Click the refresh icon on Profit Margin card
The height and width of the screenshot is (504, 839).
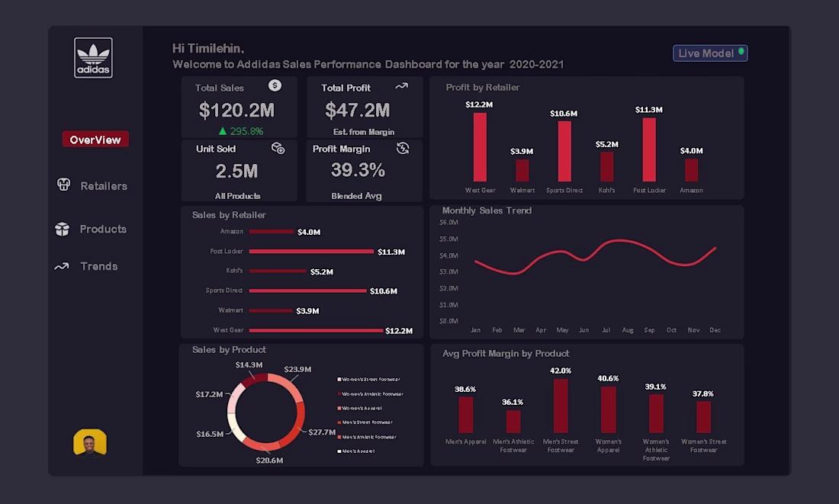(x=403, y=148)
